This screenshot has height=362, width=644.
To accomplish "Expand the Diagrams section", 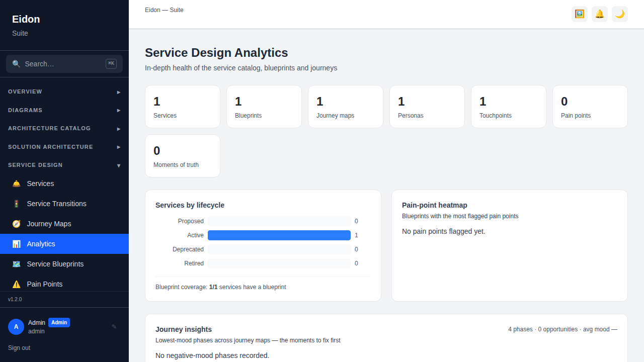I will click(64, 110).
